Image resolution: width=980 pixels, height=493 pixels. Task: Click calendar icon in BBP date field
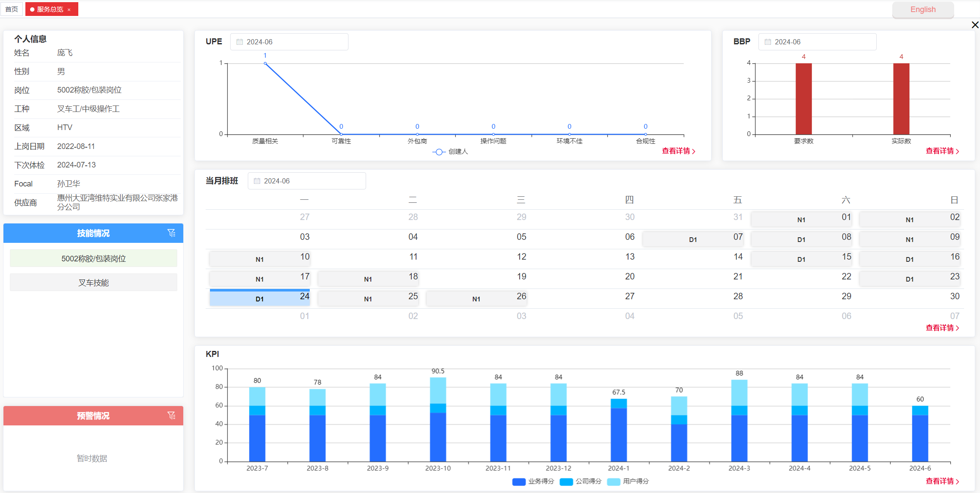pos(768,42)
